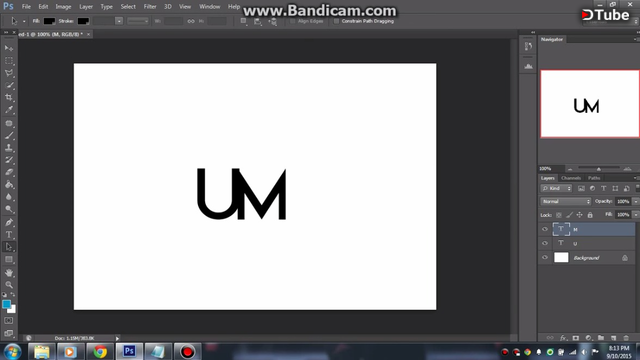Image resolution: width=640 pixels, height=360 pixels.
Task: Select the Quick Selection tool
Action: click(x=9, y=85)
